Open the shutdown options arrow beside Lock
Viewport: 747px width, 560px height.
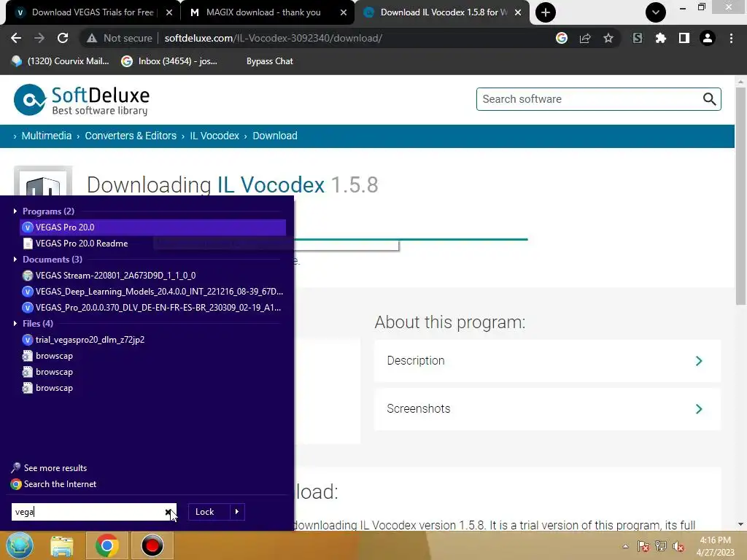point(237,512)
